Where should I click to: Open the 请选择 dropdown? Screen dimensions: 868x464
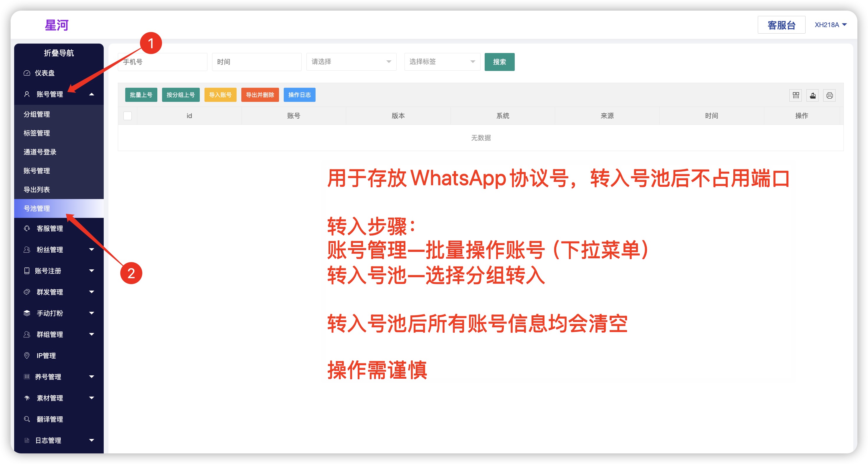tap(351, 62)
